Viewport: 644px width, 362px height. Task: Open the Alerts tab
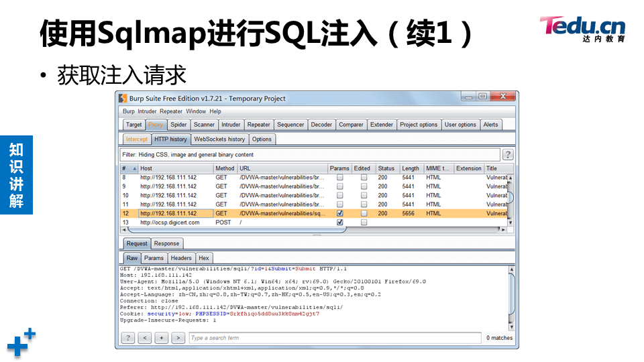click(491, 125)
